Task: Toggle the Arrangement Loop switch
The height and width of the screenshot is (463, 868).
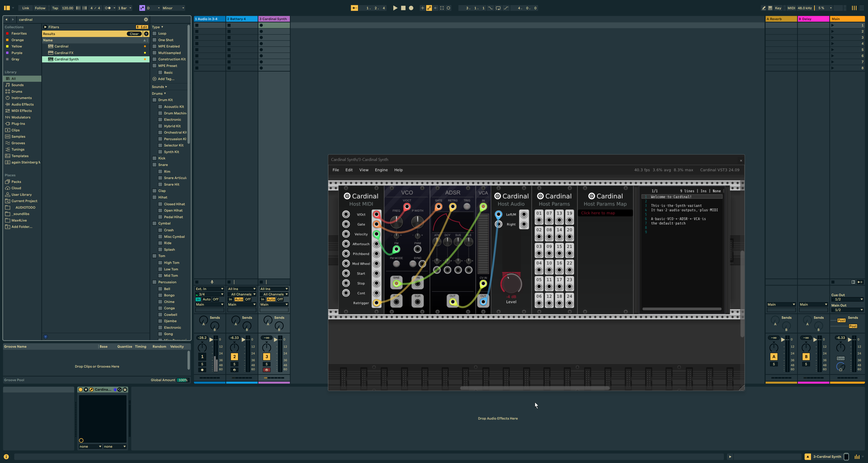Action: pyautogui.click(x=498, y=8)
